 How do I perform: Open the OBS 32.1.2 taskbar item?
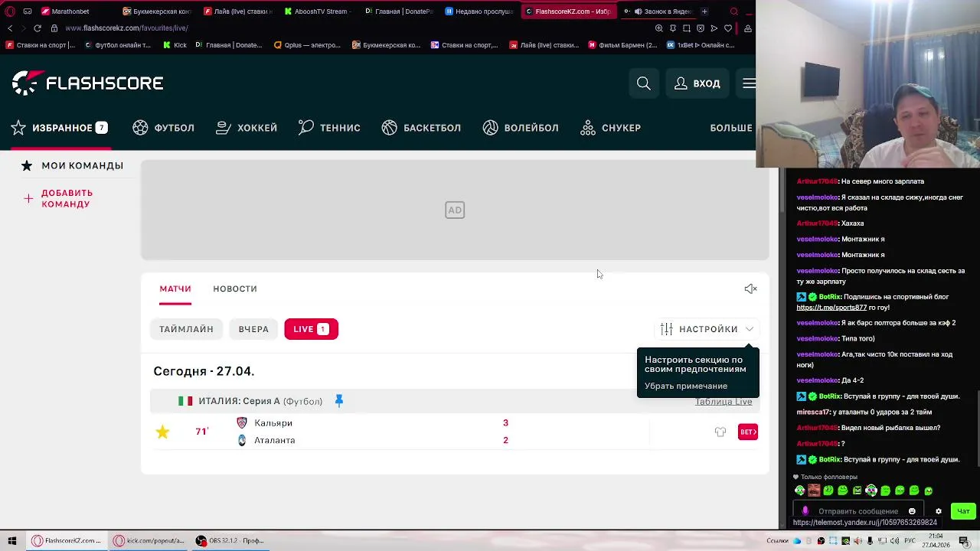point(229,540)
